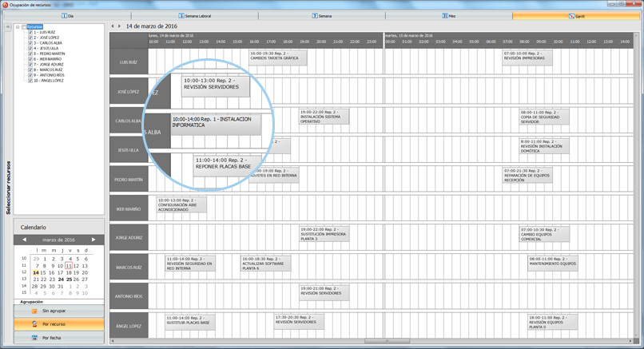Collapse the Recursos tree node

18,26
